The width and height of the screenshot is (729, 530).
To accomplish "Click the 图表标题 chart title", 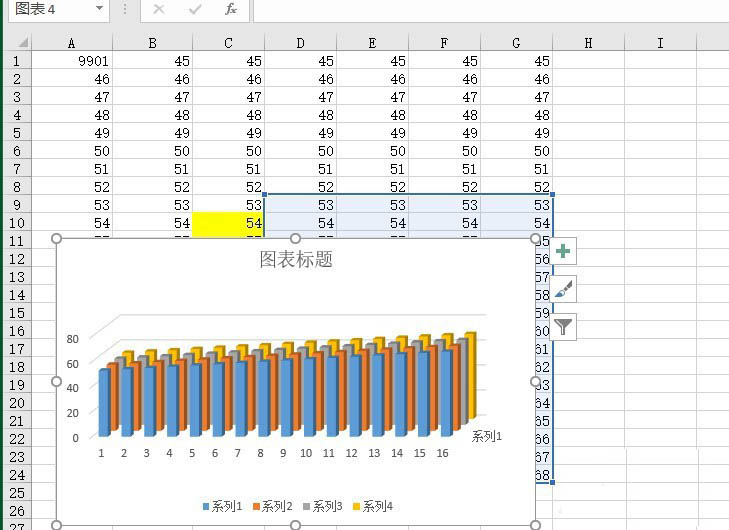I will [x=296, y=259].
